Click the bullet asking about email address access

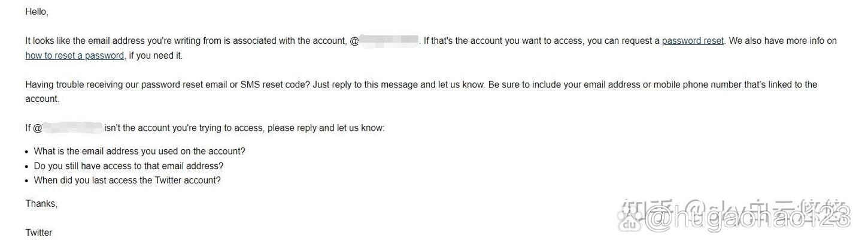[x=129, y=166]
